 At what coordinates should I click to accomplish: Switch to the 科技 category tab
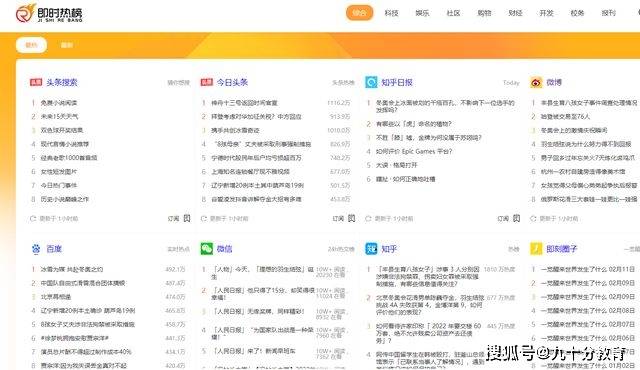(x=391, y=13)
